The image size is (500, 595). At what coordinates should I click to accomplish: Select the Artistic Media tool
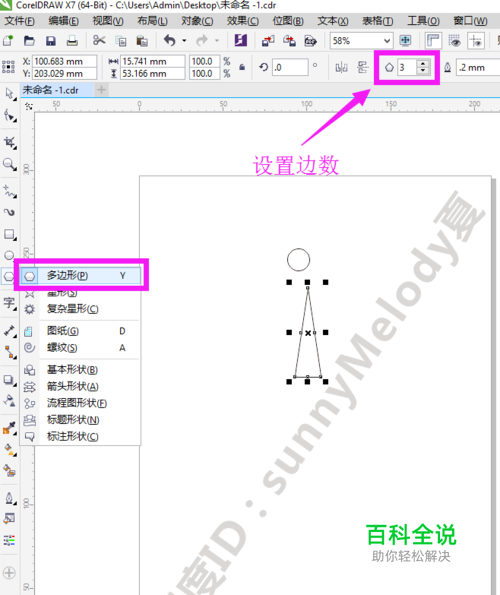click(9, 212)
